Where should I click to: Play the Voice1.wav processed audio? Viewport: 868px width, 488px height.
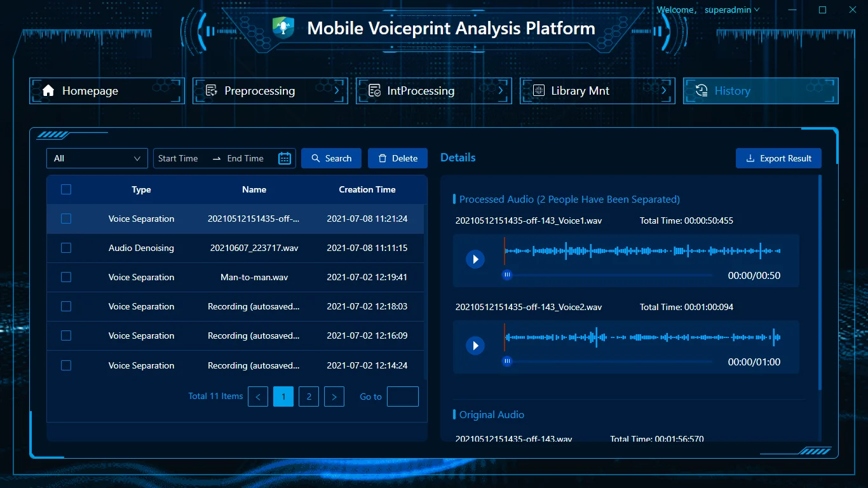point(475,259)
